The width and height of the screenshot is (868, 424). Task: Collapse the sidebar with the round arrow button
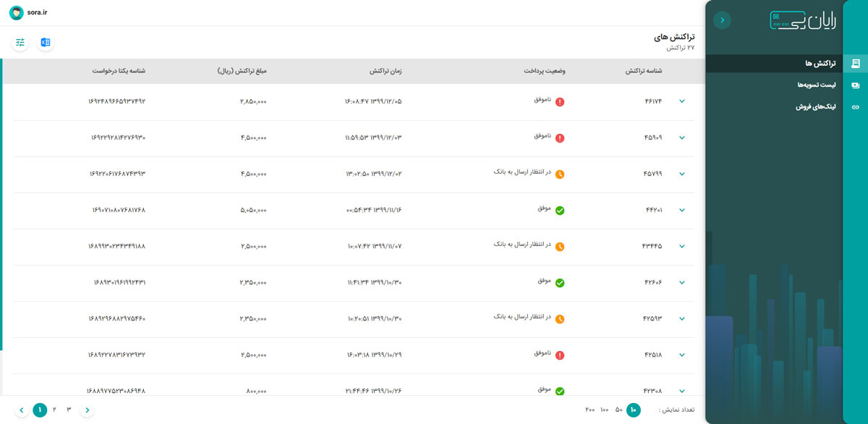pyautogui.click(x=722, y=20)
